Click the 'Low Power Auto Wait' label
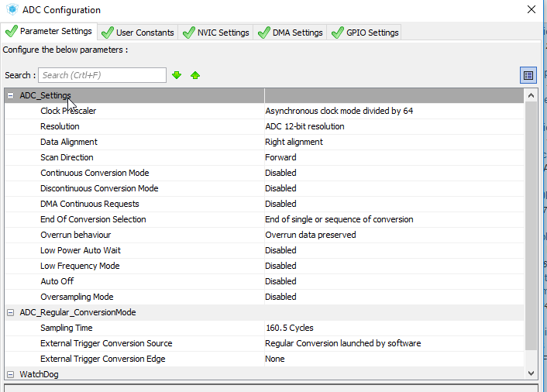The image size is (547, 392). (x=81, y=250)
